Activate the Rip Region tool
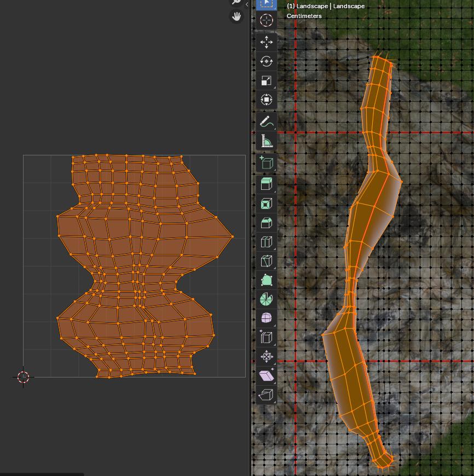474x476 pixels. pyautogui.click(x=267, y=395)
